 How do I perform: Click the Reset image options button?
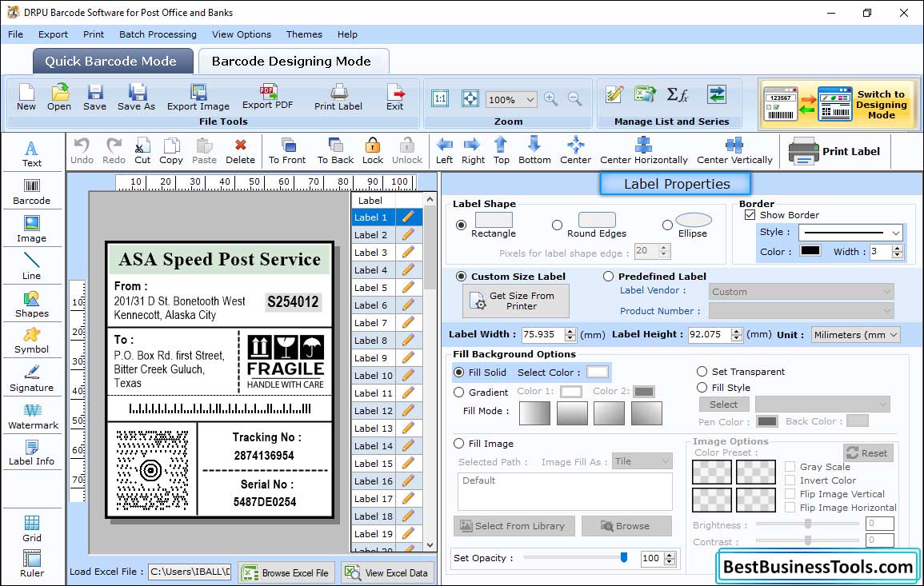[867, 453]
